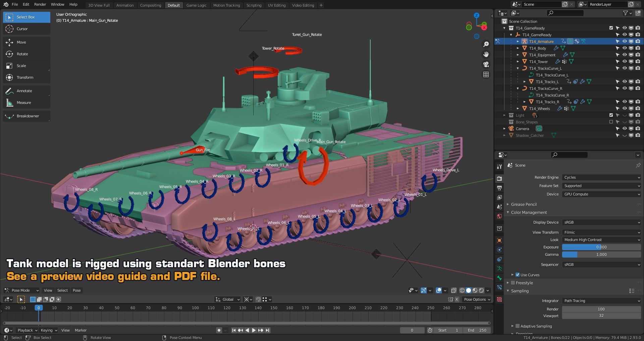Open View Transform Filmic dropdown

[x=602, y=232]
